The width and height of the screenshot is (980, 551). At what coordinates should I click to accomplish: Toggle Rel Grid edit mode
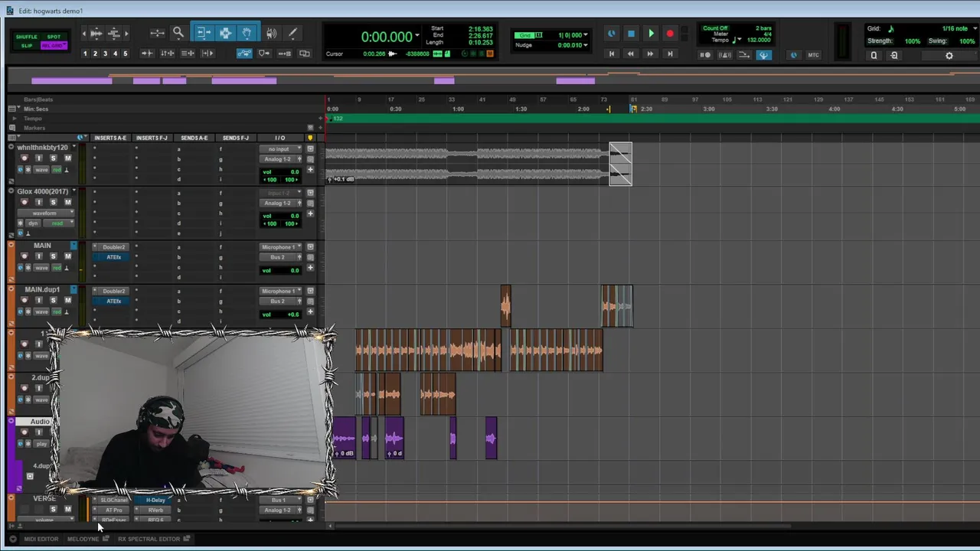tap(54, 45)
